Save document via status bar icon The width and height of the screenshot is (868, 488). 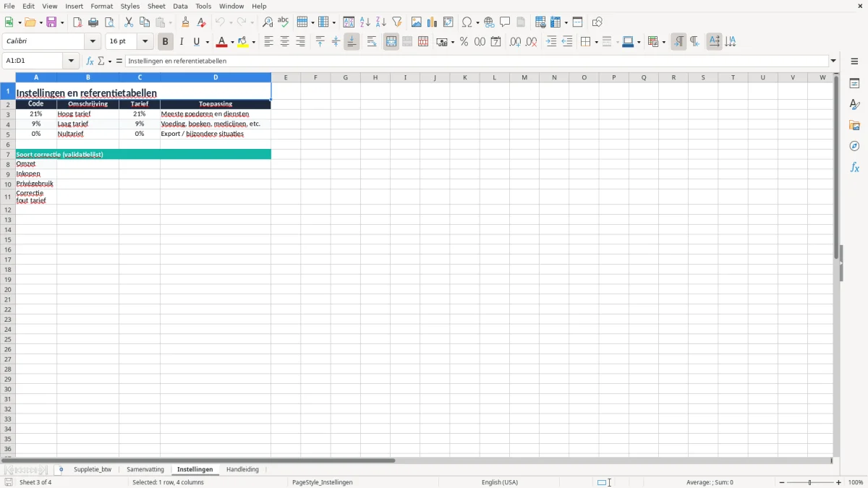(x=9, y=482)
